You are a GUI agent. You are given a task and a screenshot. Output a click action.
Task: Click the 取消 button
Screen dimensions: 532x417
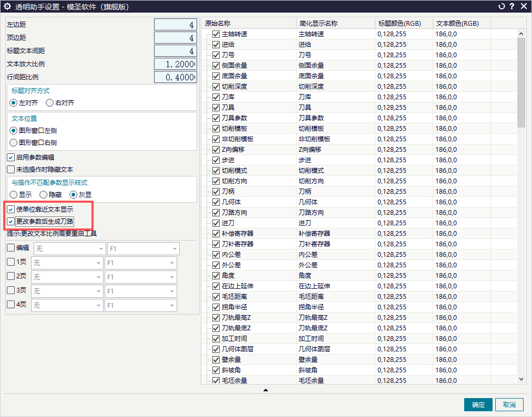(x=509, y=405)
